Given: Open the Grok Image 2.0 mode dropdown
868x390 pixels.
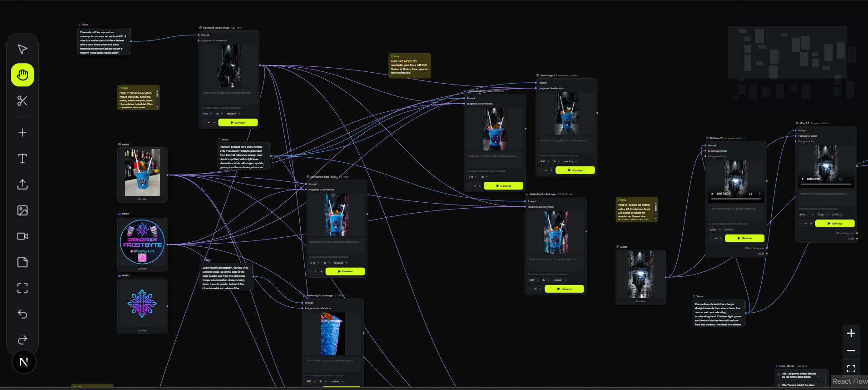Looking at the screenshot, I should (x=569, y=75).
